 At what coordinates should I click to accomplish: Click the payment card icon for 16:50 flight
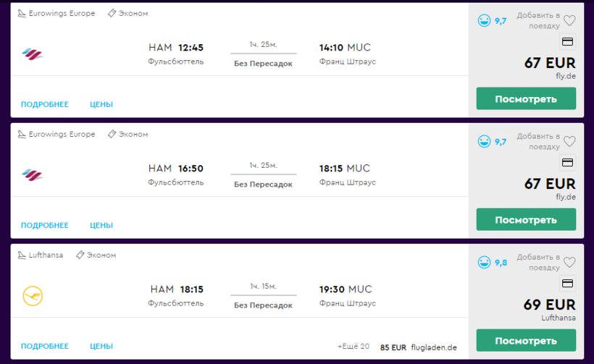click(568, 163)
